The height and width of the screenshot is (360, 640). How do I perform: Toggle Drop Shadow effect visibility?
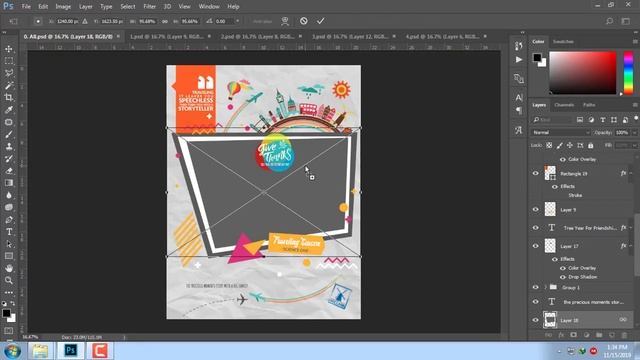click(x=562, y=277)
